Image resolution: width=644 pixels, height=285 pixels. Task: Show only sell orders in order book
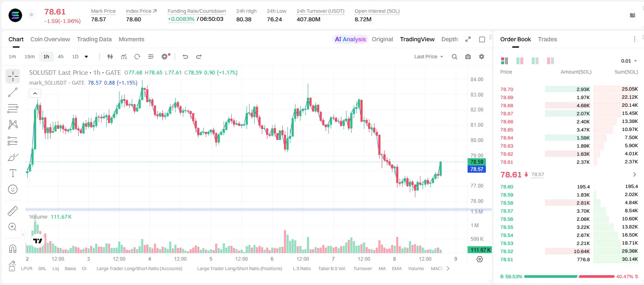pyautogui.click(x=550, y=61)
